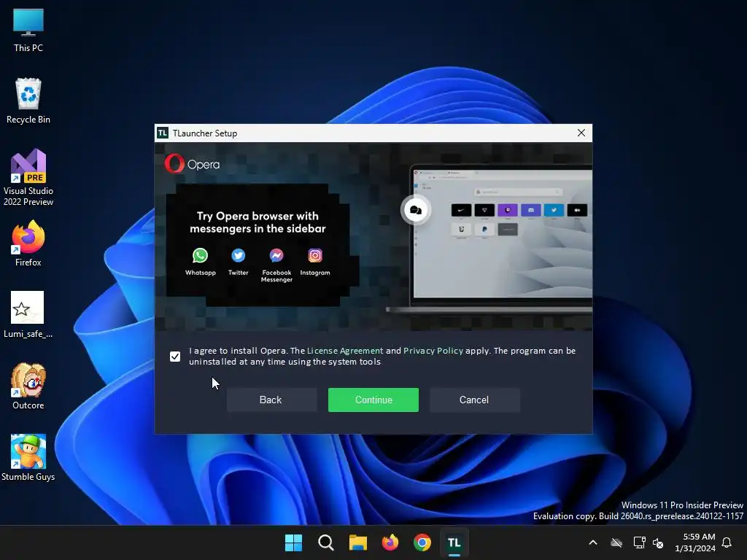The height and width of the screenshot is (560, 747).
Task: Click the cloud sync tray icon
Action: coord(616,542)
